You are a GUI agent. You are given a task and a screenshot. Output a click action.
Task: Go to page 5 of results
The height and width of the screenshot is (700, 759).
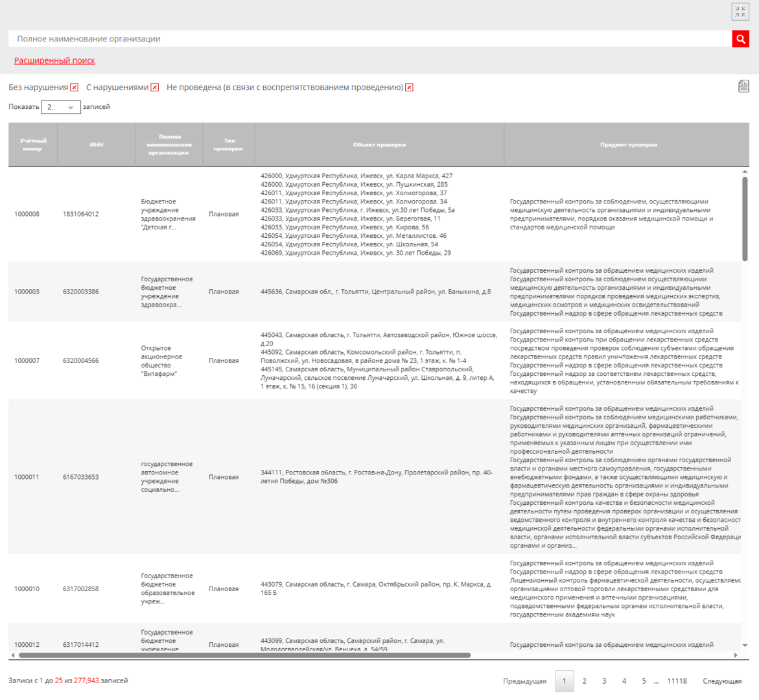pyautogui.click(x=644, y=681)
